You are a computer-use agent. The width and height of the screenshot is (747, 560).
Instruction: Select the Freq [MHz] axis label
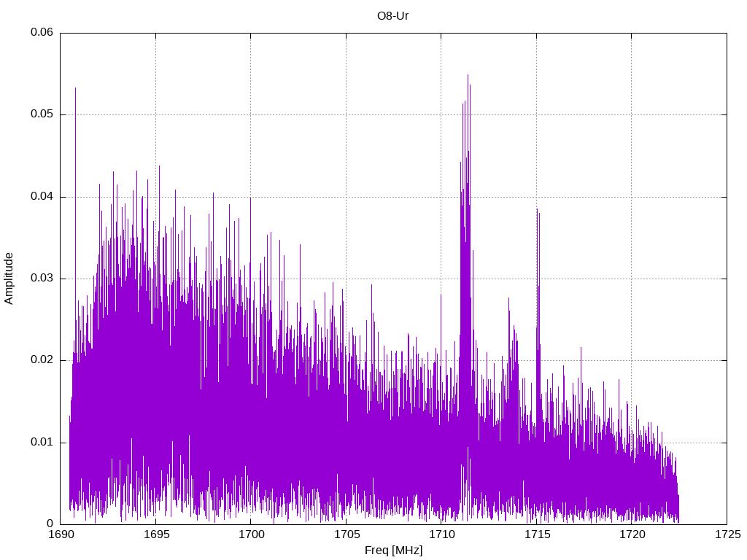[393, 551]
